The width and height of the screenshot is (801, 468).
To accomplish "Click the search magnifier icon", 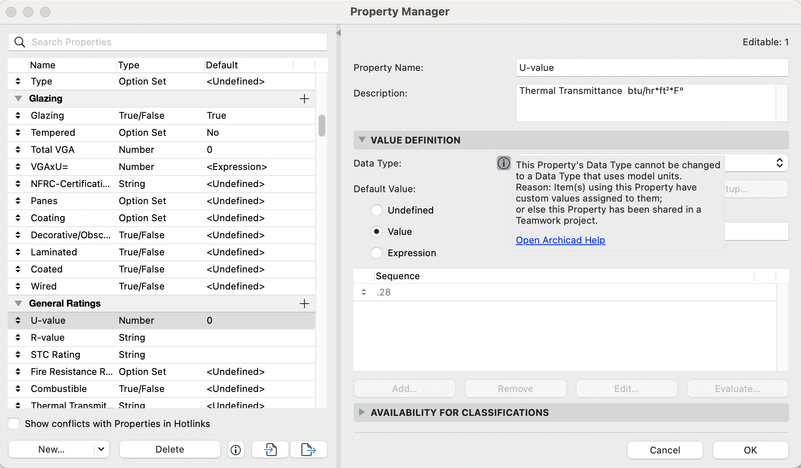I will click(20, 42).
